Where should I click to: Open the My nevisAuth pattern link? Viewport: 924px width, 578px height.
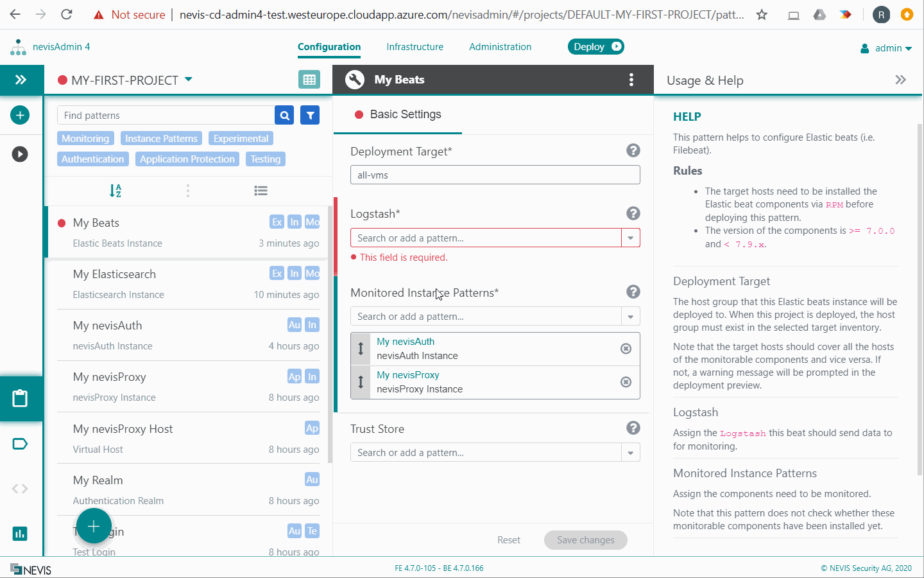point(406,342)
